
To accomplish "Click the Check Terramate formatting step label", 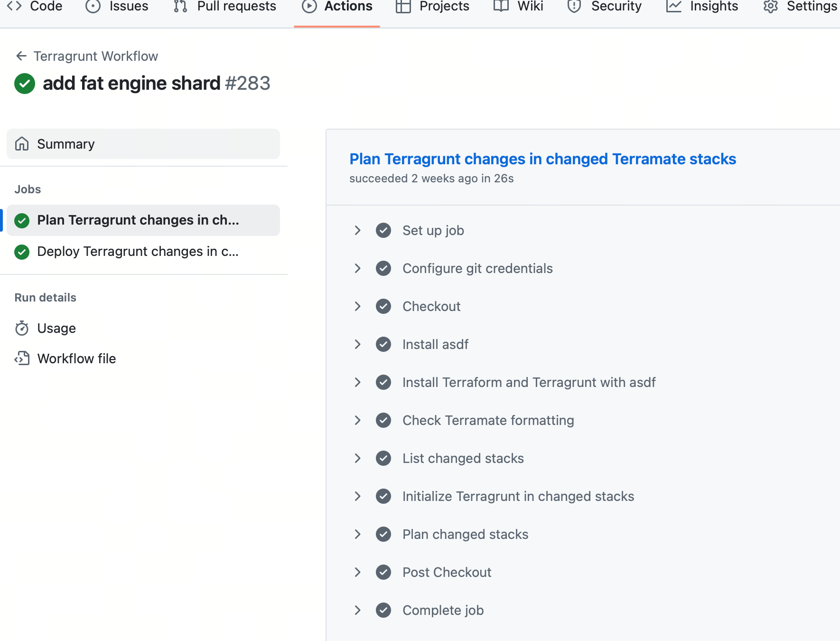I will [x=488, y=420].
